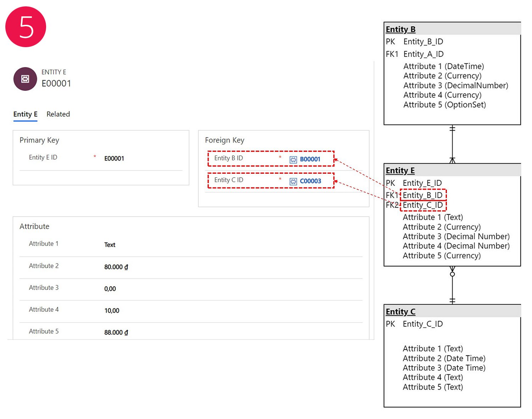Click the Attribute section heading

pos(34,227)
